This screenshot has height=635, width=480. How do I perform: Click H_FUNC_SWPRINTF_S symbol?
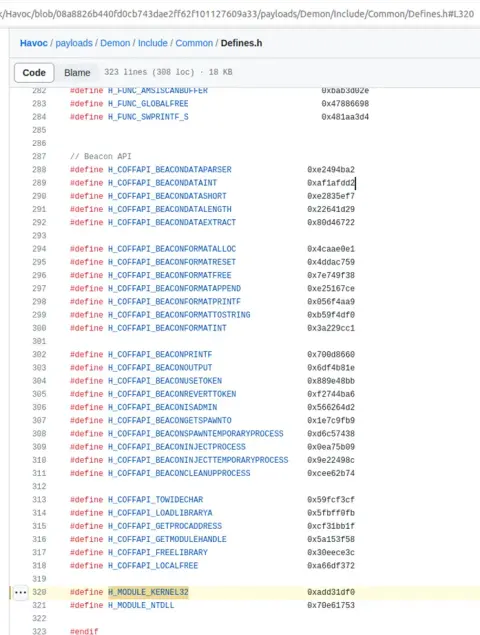pyautogui.click(x=148, y=117)
